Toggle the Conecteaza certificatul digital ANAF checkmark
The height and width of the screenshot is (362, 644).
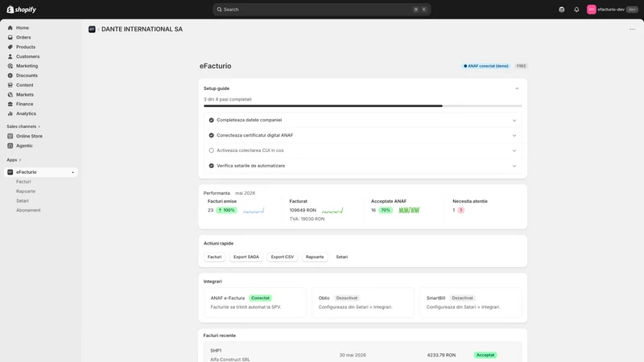(x=212, y=135)
